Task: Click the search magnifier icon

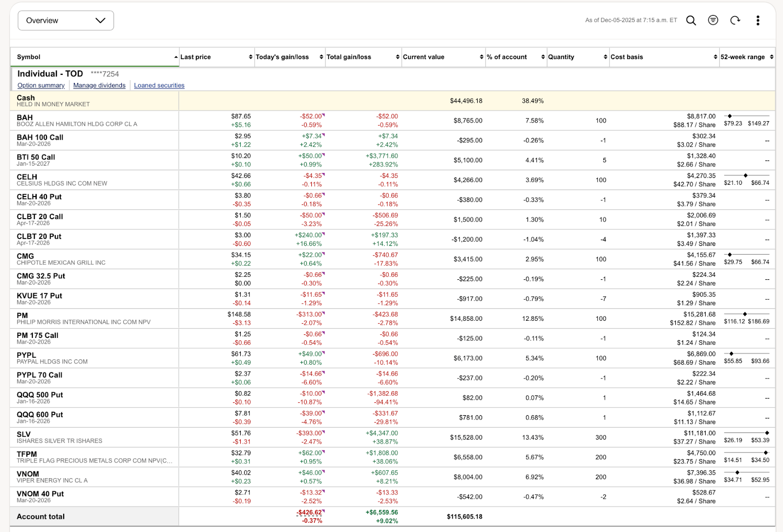Action: coord(691,21)
